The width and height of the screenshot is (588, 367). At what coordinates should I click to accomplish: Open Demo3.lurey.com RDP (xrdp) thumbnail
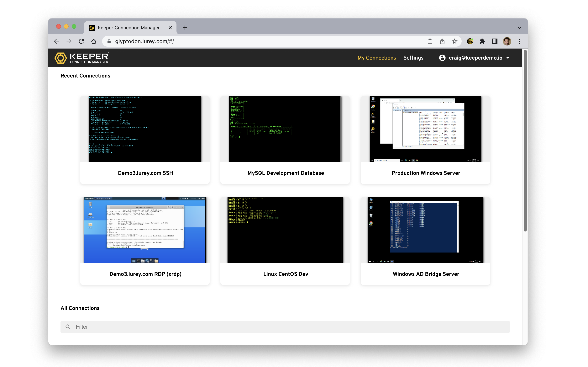tap(145, 230)
